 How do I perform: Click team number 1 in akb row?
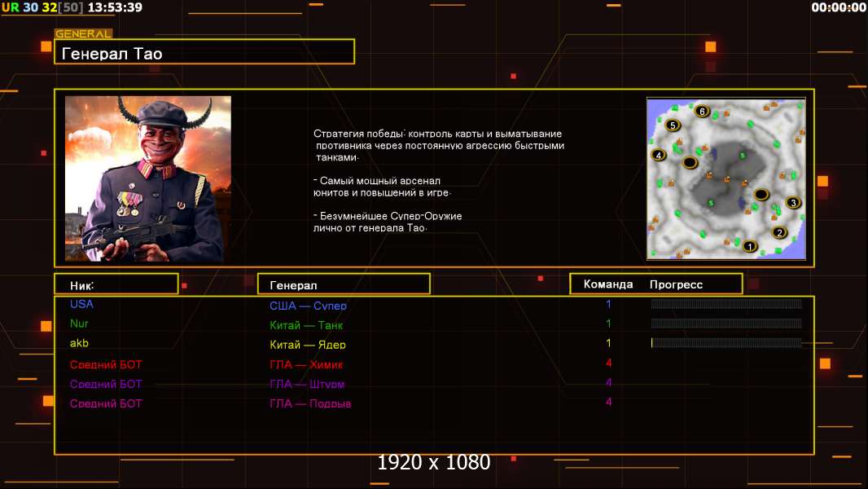point(608,343)
